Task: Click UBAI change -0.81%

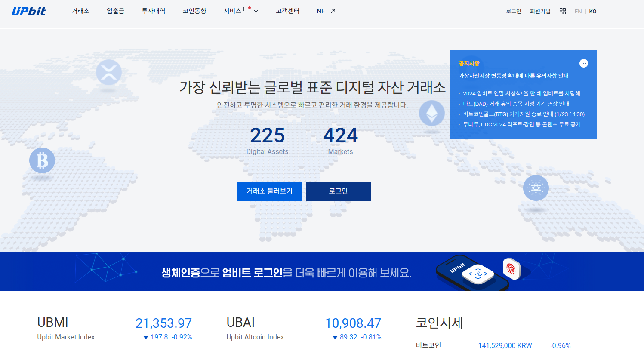Action: point(371,337)
